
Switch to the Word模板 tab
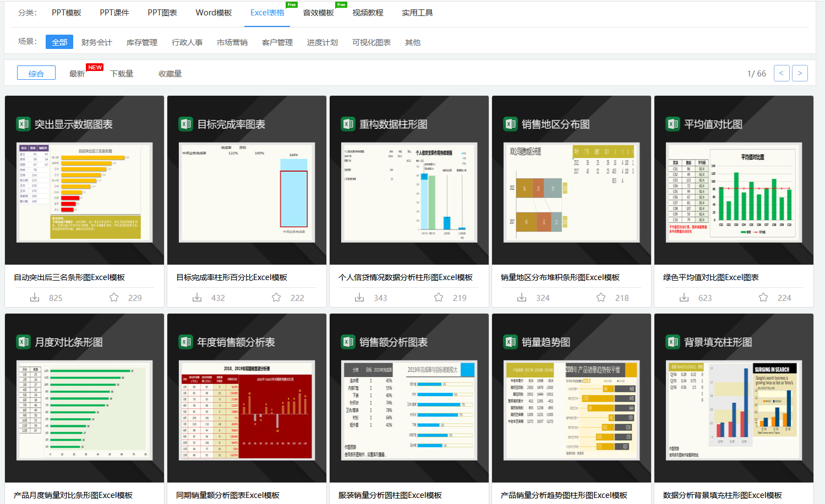213,12
